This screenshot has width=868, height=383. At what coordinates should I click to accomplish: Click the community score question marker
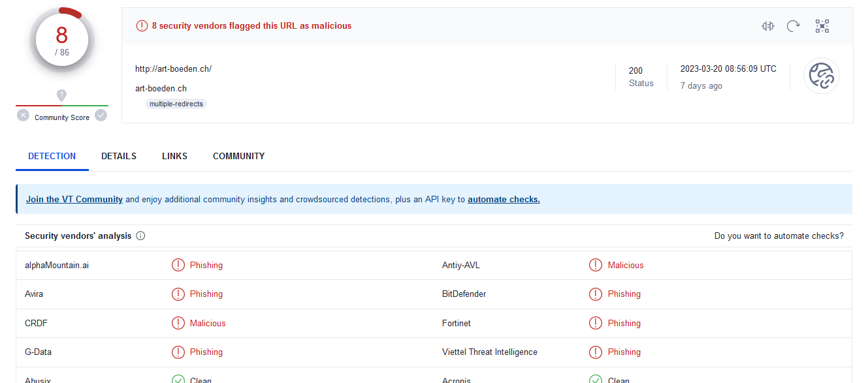pyautogui.click(x=61, y=95)
